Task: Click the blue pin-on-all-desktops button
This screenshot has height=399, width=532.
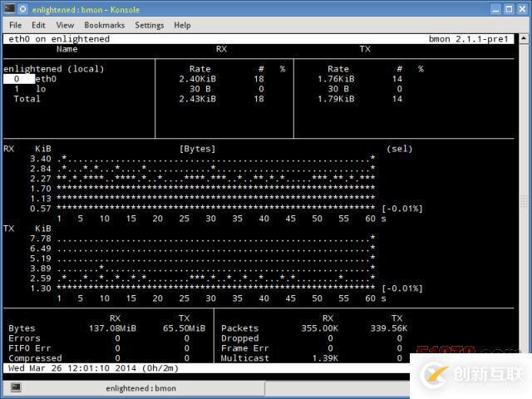Action: pos(23,9)
